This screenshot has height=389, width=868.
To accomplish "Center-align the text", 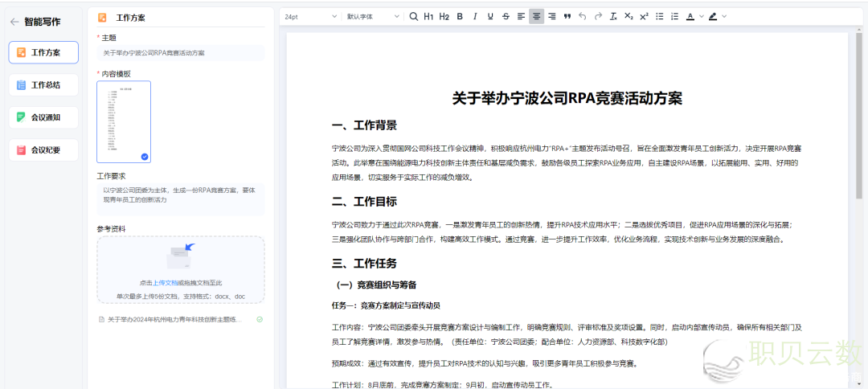I will point(536,16).
